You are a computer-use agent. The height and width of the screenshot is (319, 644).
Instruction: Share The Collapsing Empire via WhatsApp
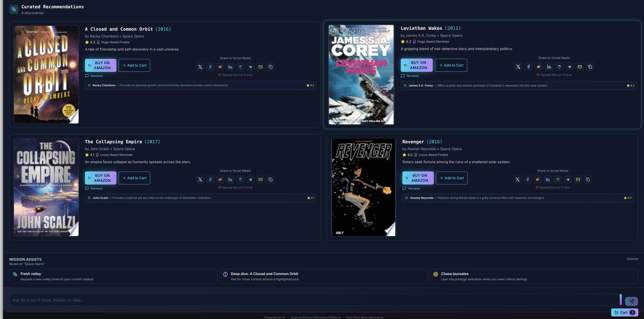tap(240, 179)
